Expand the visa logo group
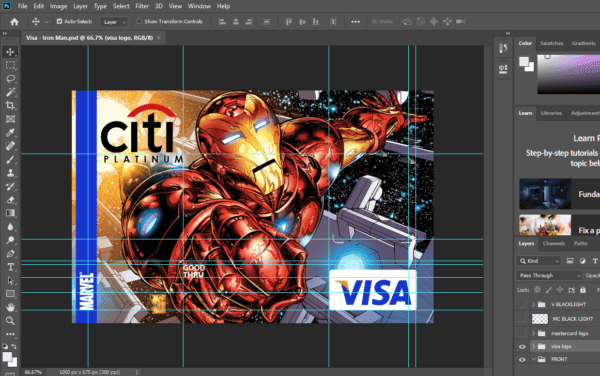The height and width of the screenshot is (376, 600). pos(533,347)
